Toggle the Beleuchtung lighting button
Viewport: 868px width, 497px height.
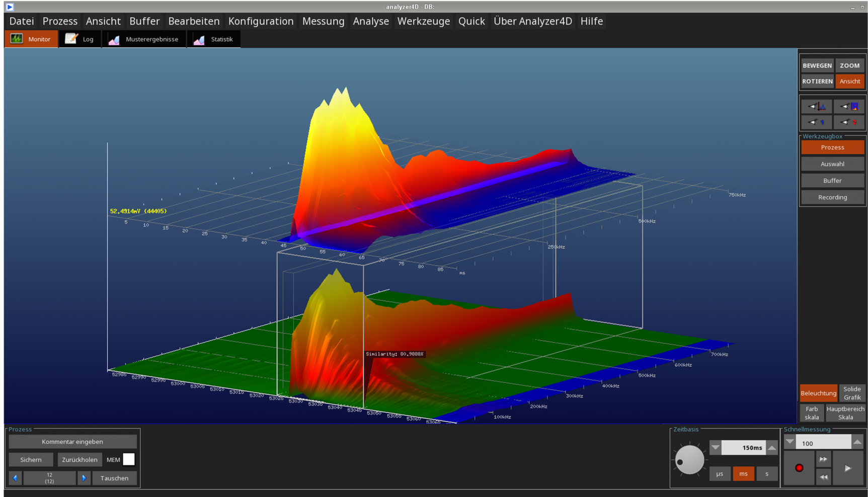coord(818,393)
